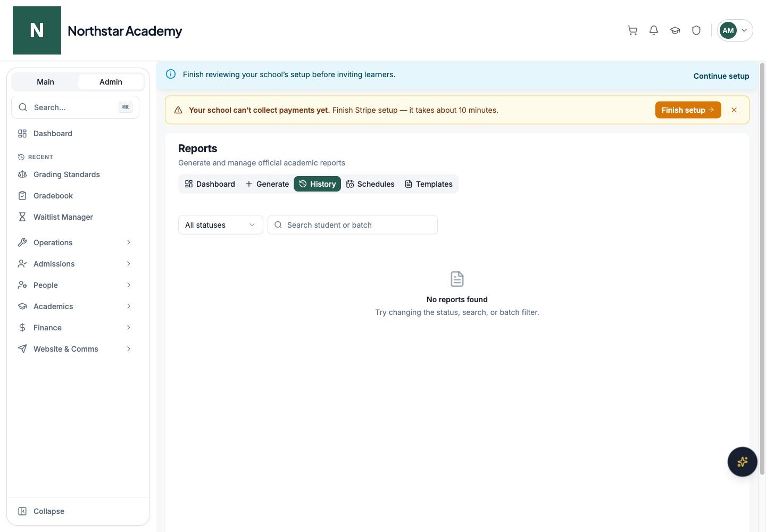This screenshot has height=532, width=766.
Task: Expand the Operations section
Action: pyautogui.click(x=75, y=243)
